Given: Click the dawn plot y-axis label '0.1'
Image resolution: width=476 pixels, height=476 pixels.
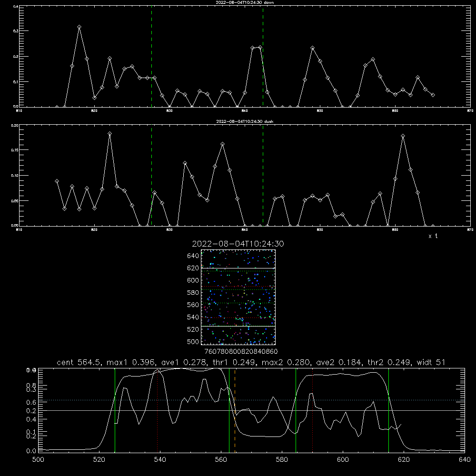Looking at the screenshot, I should click(16, 82).
